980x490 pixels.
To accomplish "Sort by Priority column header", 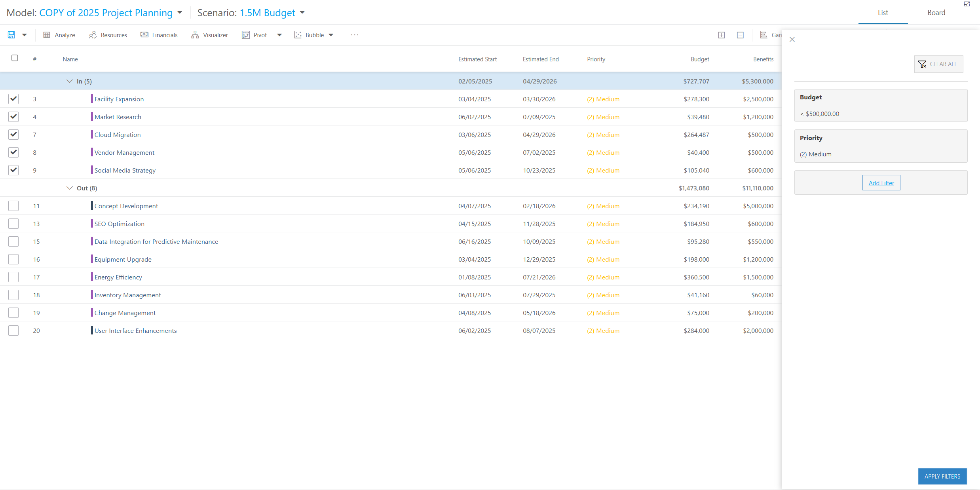I will tap(596, 59).
